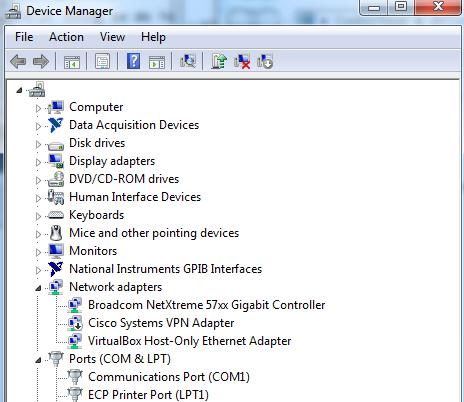
Task: Click the Ports (COM & LPT) icon
Action: click(56, 359)
